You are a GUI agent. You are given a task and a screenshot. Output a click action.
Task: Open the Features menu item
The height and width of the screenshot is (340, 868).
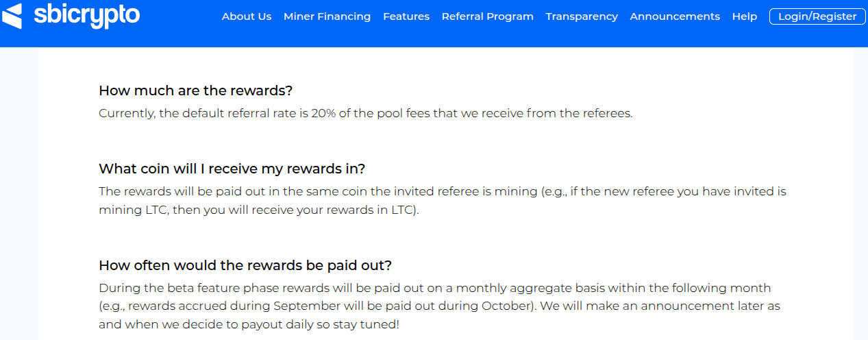(406, 16)
